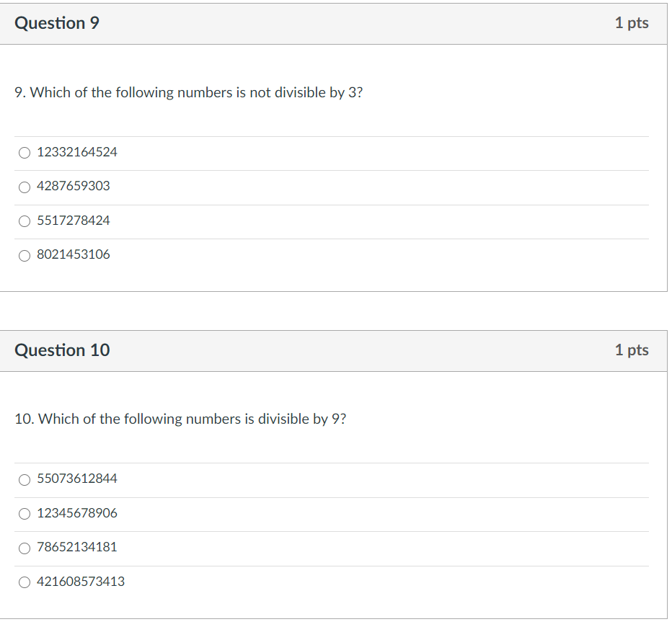
Task: Click the Question 10 prompt text
Action: pyautogui.click(x=180, y=419)
